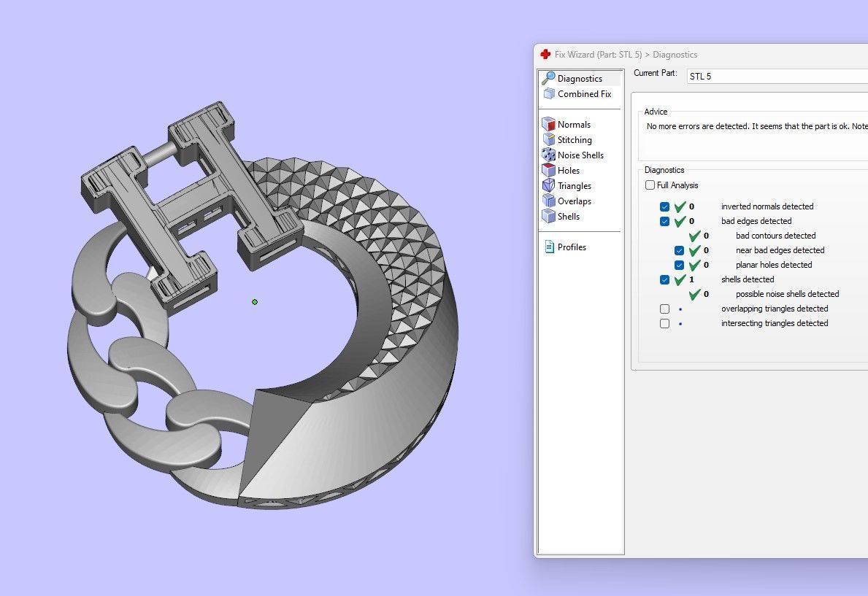
Task: Uncheck planar holes detected checkbox
Action: point(679,265)
